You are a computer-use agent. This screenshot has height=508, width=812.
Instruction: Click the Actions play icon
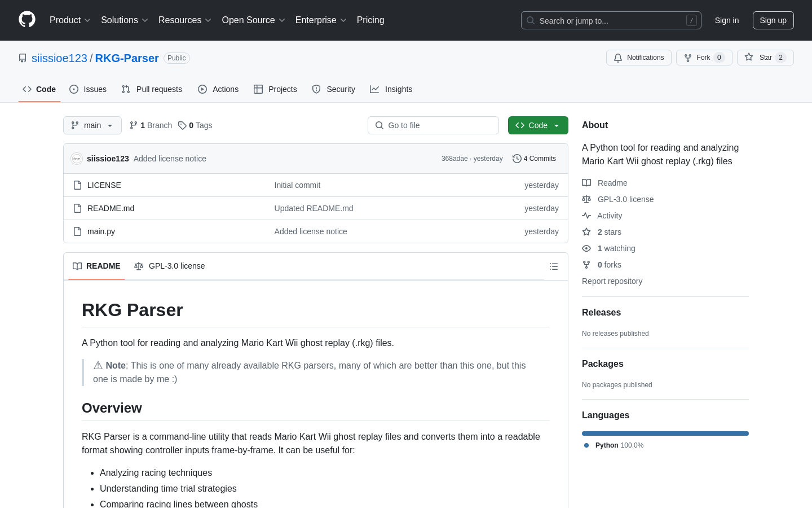click(x=202, y=89)
